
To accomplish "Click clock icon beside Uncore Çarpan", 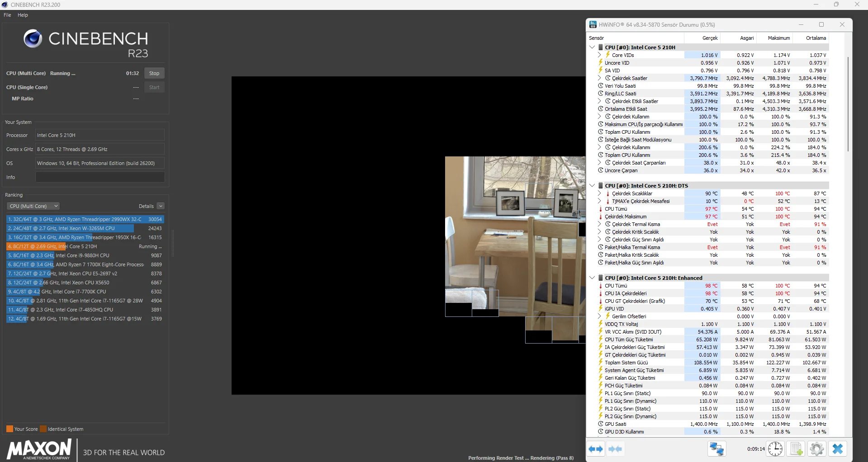I will point(601,170).
